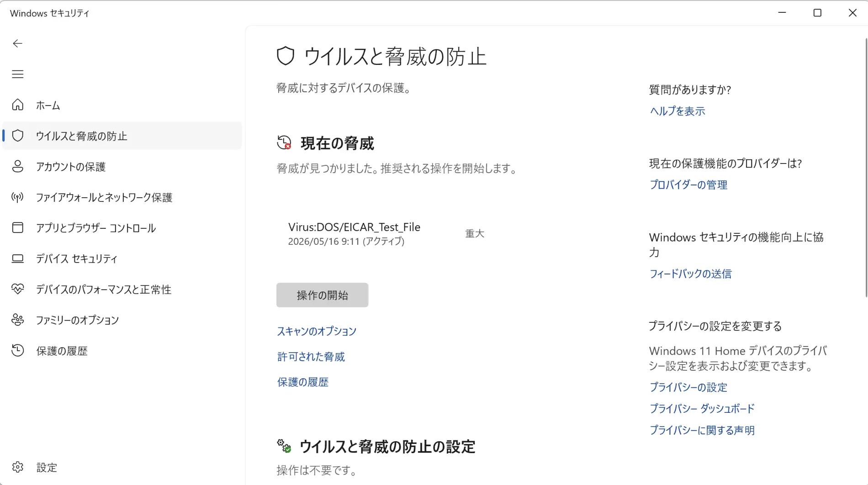Open 保護の履歴 sidebar label
The width and height of the screenshot is (868, 485).
point(62,351)
